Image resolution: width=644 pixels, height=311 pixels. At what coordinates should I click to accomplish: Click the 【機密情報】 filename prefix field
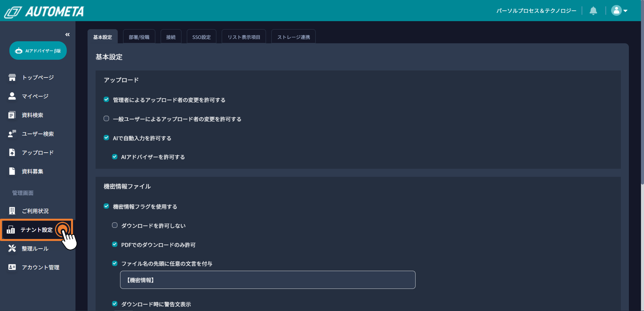click(x=268, y=280)
